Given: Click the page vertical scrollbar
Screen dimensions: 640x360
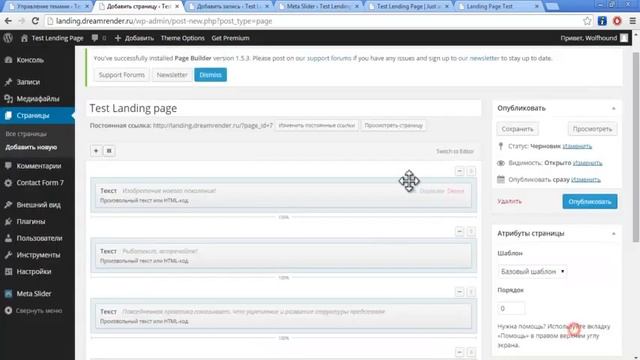Looking at the screenshot, I should (x=636, y=147).
